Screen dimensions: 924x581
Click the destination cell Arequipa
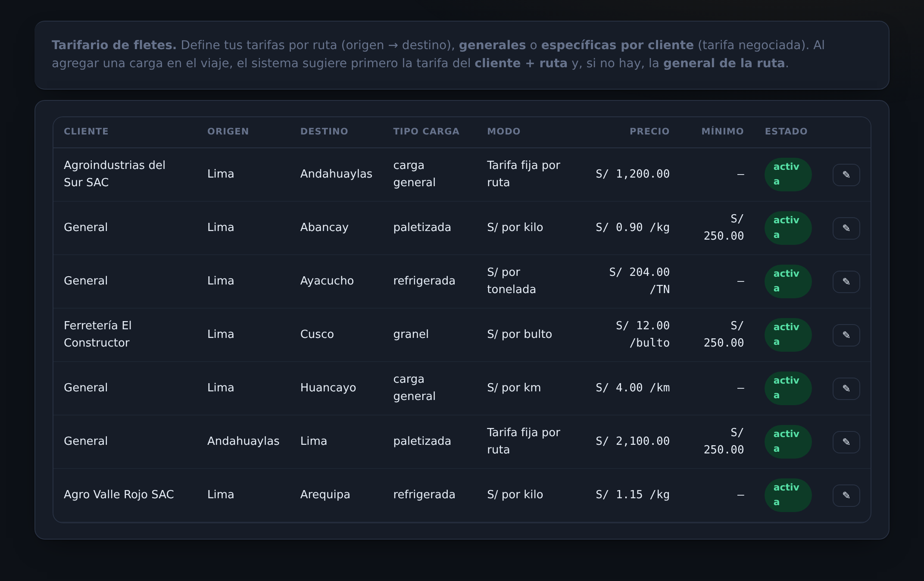pos(325,494)
